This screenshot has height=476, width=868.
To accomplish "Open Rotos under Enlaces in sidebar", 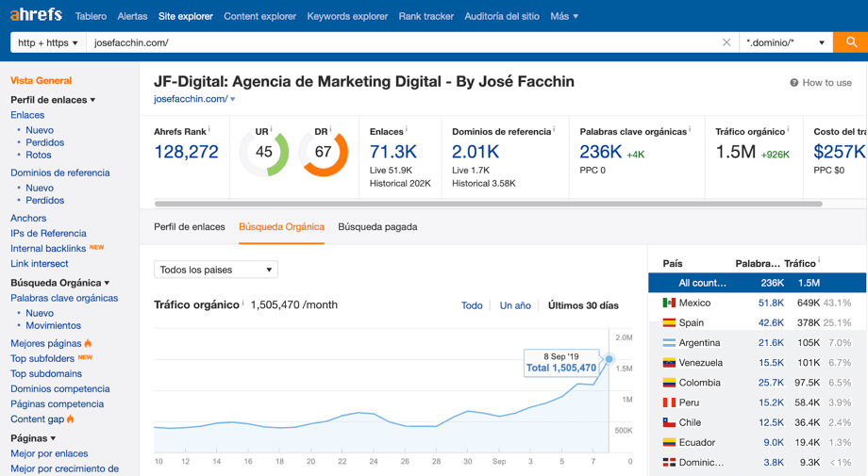I will [38, 156].
